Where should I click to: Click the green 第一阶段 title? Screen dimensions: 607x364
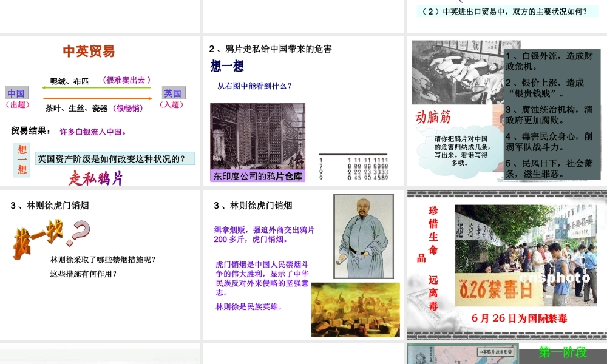(x=563, y=352)
